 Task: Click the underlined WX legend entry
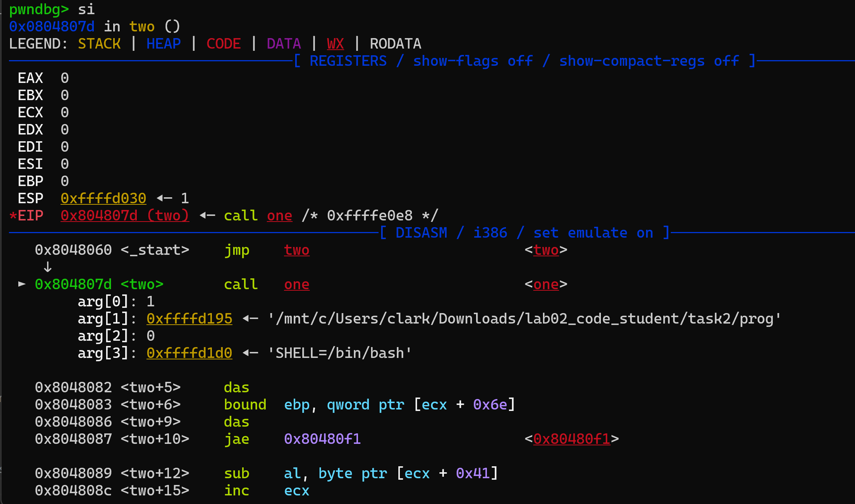(335, 44)
